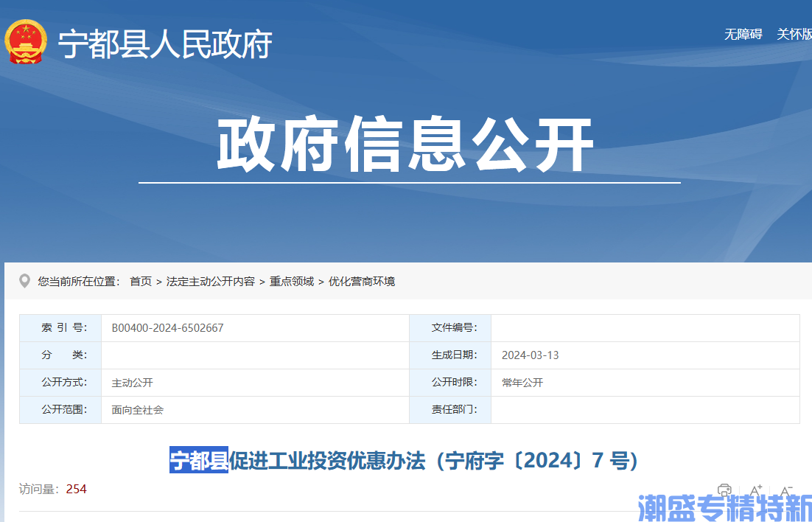Shrink the font with the A- icon

[787, 488]
